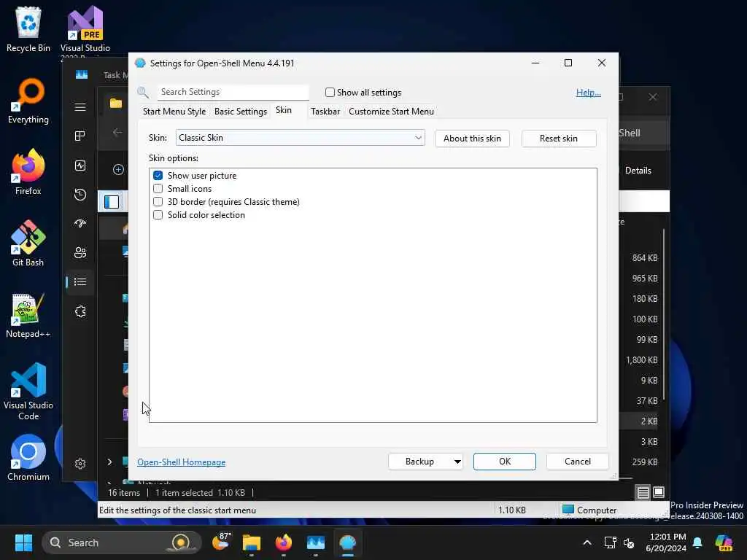The width and height of the screenshot is (747, 560).
Task: Click the taskbar Search box
Action: click(121, 542)
